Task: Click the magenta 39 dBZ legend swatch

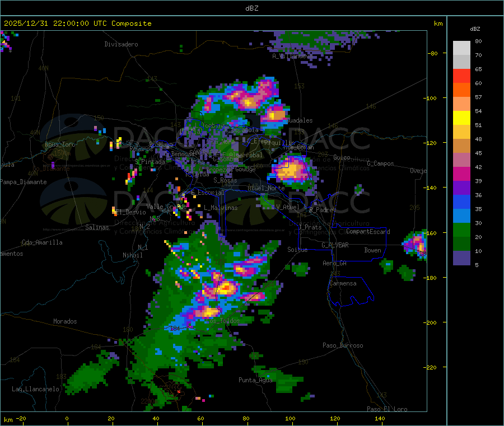Action: click(461, 174)
